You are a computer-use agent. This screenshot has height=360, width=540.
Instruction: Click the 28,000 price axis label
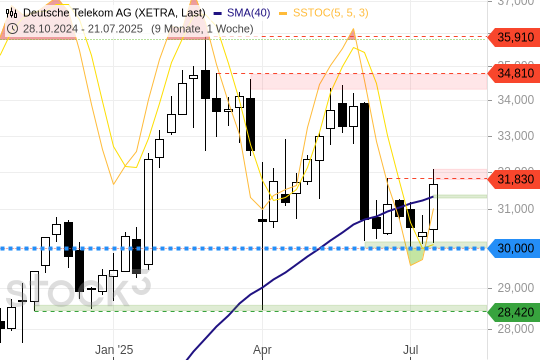pos(516,329)
